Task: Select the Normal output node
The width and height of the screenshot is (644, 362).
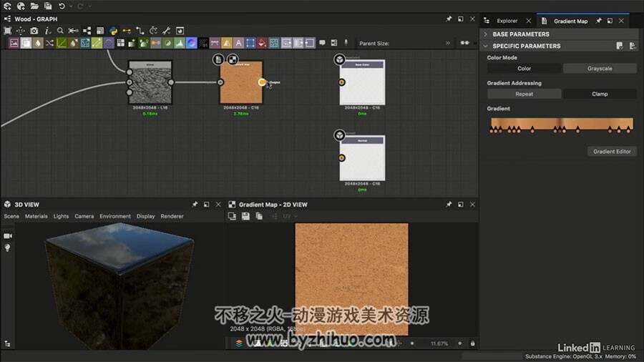Action: pos(362,158)
